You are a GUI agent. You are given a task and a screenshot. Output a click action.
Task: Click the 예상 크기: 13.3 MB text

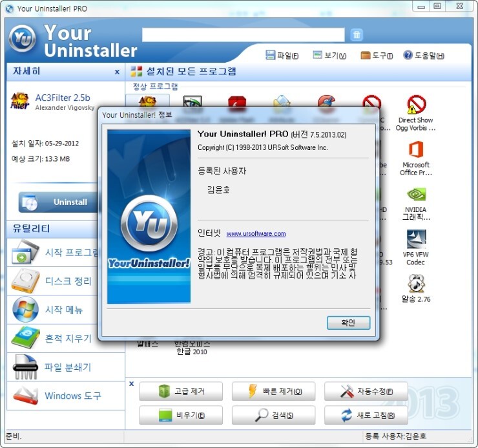(41, 159)
